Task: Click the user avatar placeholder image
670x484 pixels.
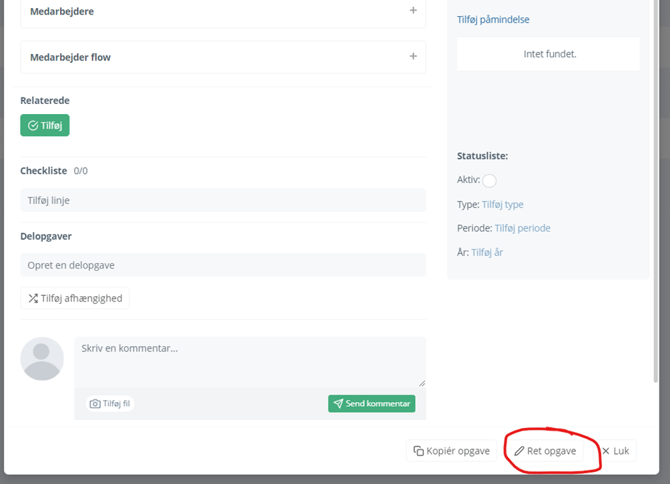Action: pos(42,359)
